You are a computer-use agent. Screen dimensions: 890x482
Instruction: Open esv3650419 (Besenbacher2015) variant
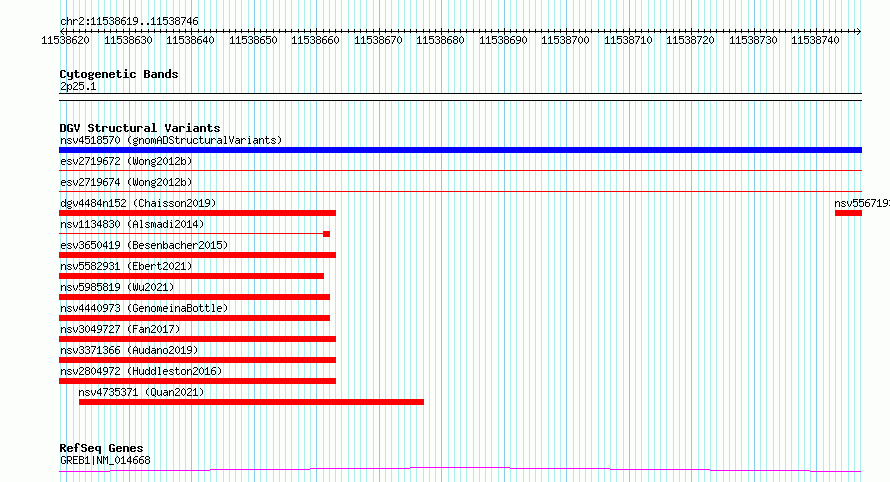144,245
